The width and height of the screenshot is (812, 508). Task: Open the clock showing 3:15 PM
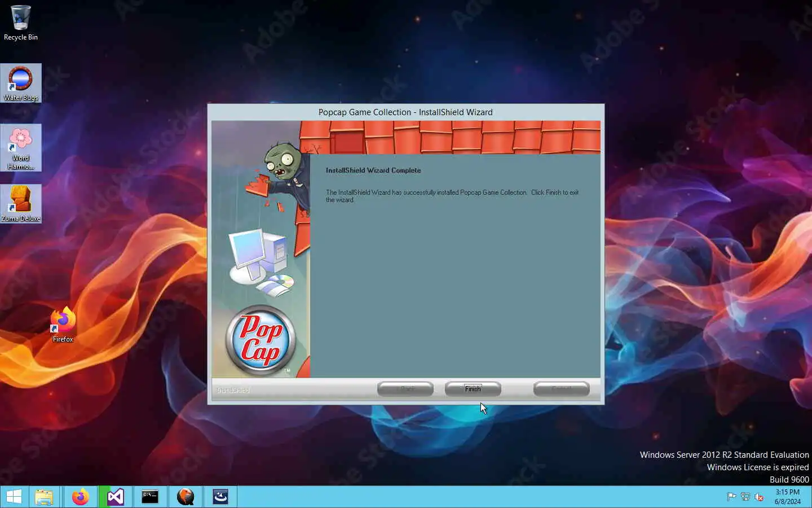pos(787,497)
